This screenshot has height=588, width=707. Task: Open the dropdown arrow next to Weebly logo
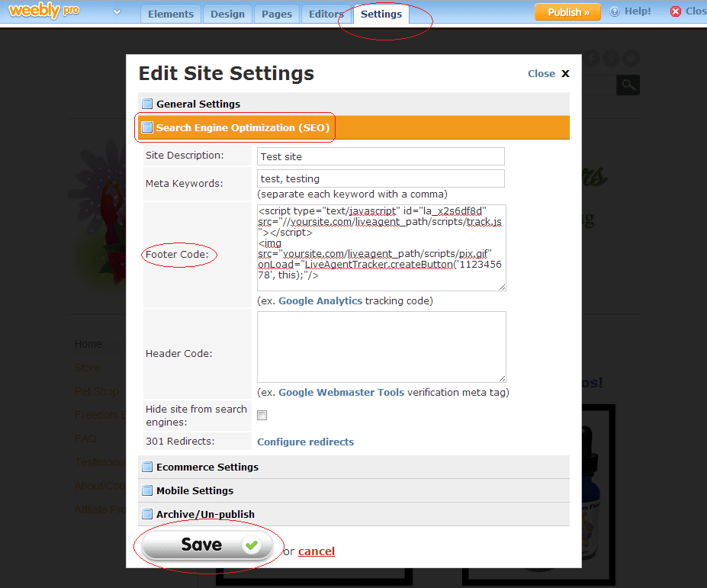pyautogui.click(x=117, y=13)
